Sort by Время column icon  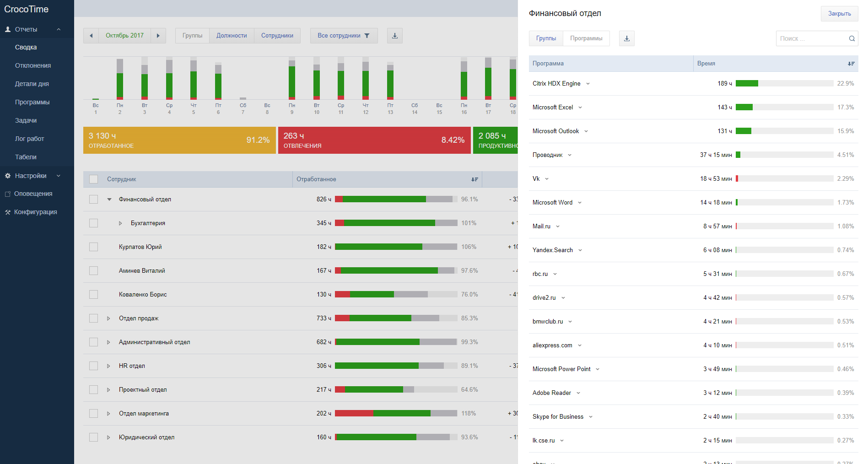coord(851,64)
